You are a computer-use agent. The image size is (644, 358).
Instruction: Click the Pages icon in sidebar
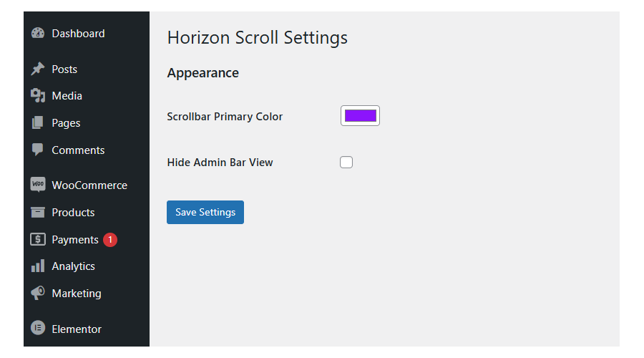coord(38,123)
